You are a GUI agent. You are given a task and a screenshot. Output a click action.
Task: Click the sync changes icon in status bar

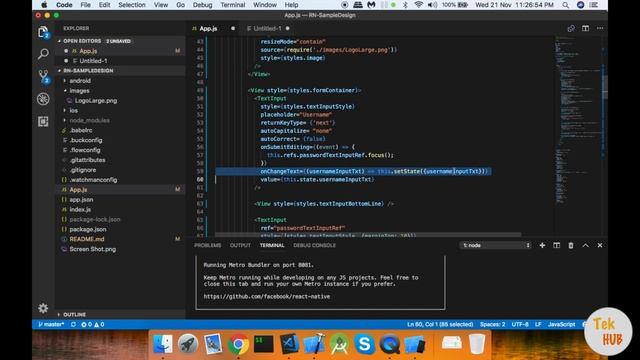[x=73, y=324]
